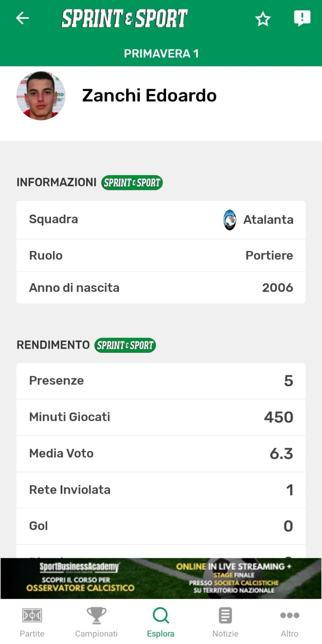Toggle the favorite star icon
Screen dimensions: 322x644
[263, 19]
